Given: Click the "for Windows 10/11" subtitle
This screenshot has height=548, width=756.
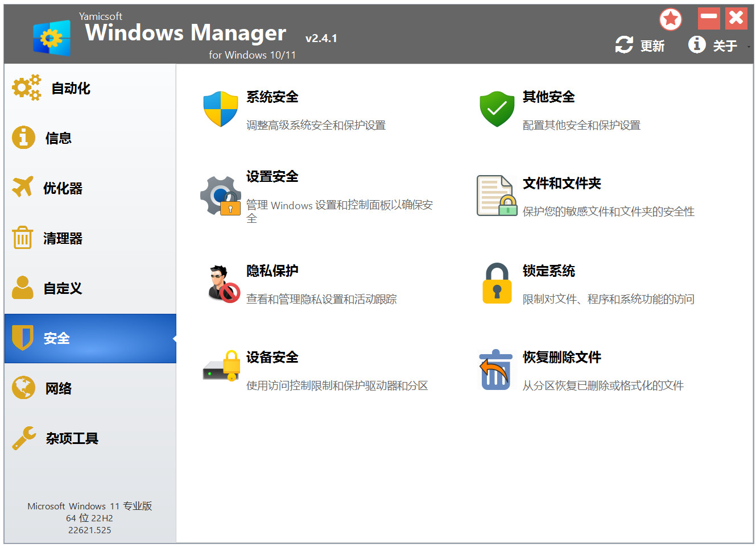Looking at the screenshot, I should tap(253, 55).
